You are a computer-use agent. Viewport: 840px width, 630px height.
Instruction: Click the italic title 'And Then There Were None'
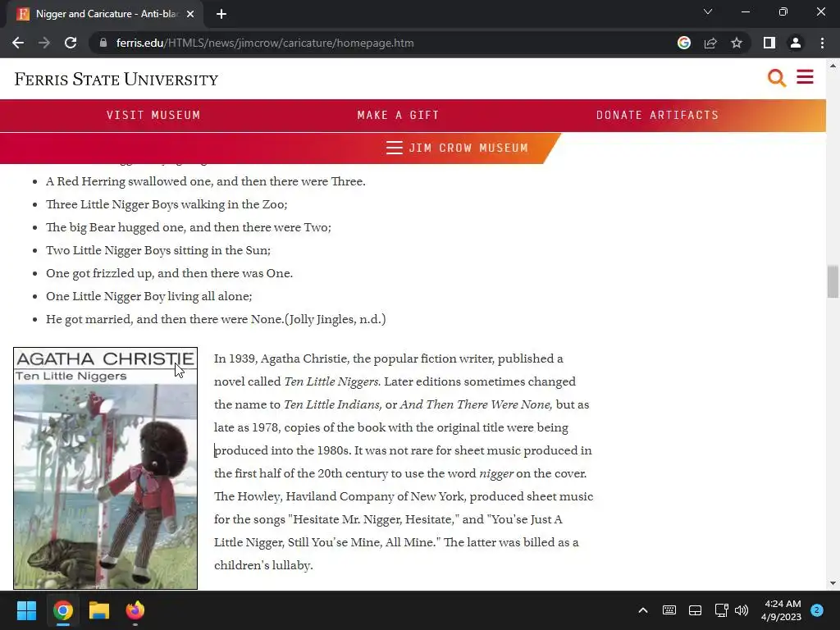[476, 404]
